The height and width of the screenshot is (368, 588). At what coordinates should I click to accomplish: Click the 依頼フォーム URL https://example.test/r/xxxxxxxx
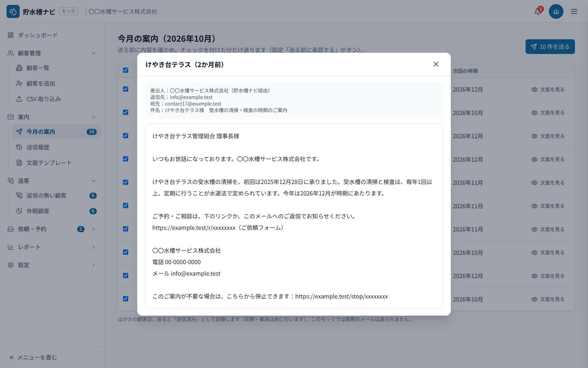(x=194, y=228)
